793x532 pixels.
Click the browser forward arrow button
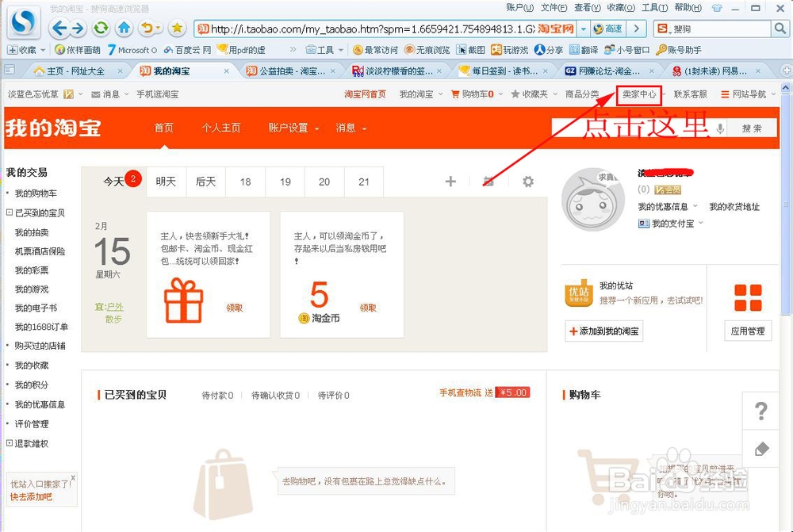pos(78,29)
